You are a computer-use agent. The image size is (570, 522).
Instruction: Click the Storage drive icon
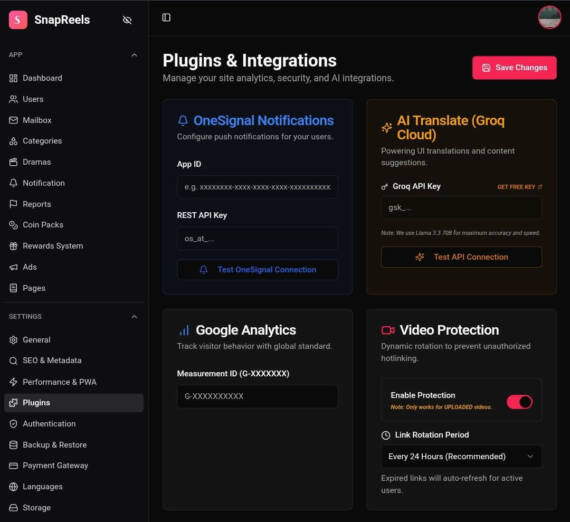click(13, 508)
